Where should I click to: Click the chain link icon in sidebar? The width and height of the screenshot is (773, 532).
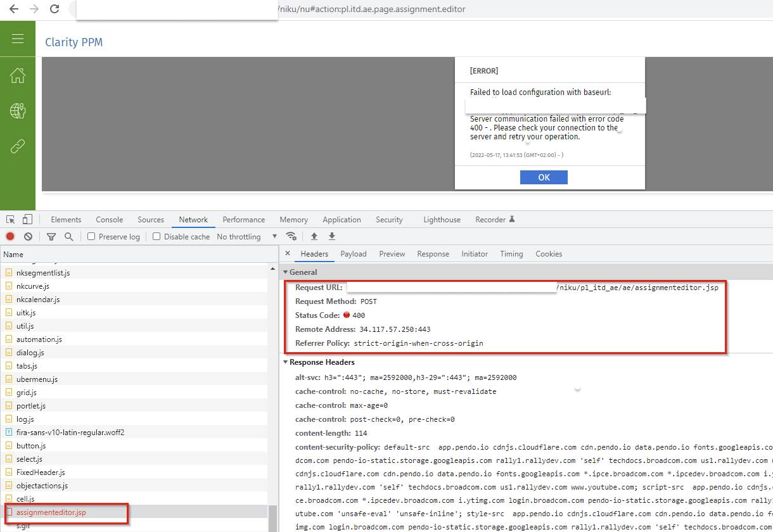tap(18, 147)
